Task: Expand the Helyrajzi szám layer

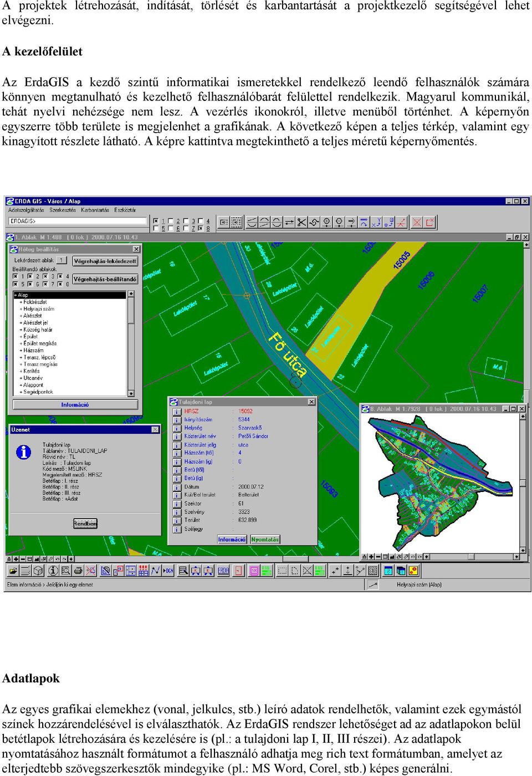Action: coord(21,309)
